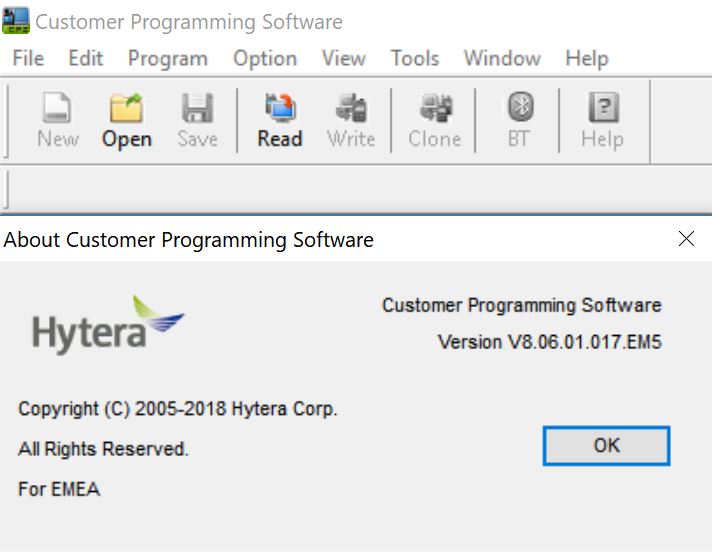
Task: Open the View menu
Action: tap(344, 58)
